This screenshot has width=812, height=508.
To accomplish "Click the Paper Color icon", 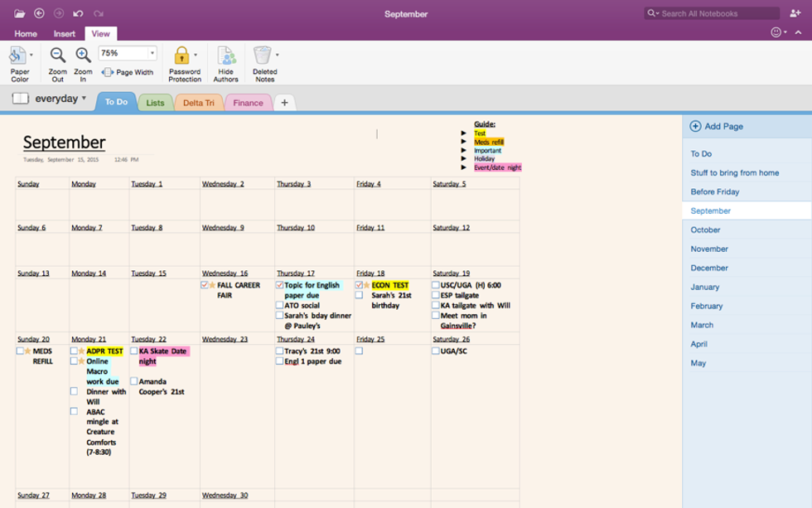I will 17,56.
